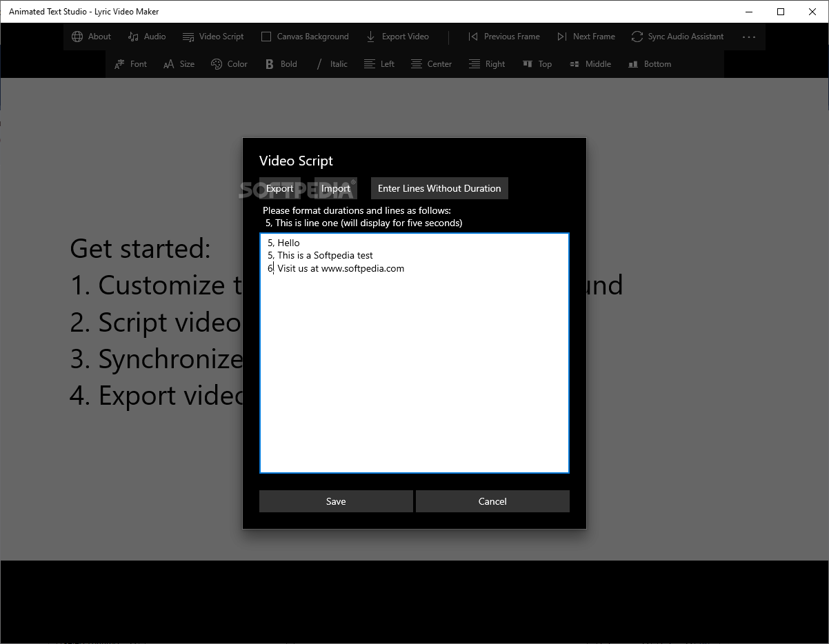Switch to the Export tab
This screenshot has width=829, height=644.
click(279, 188)
